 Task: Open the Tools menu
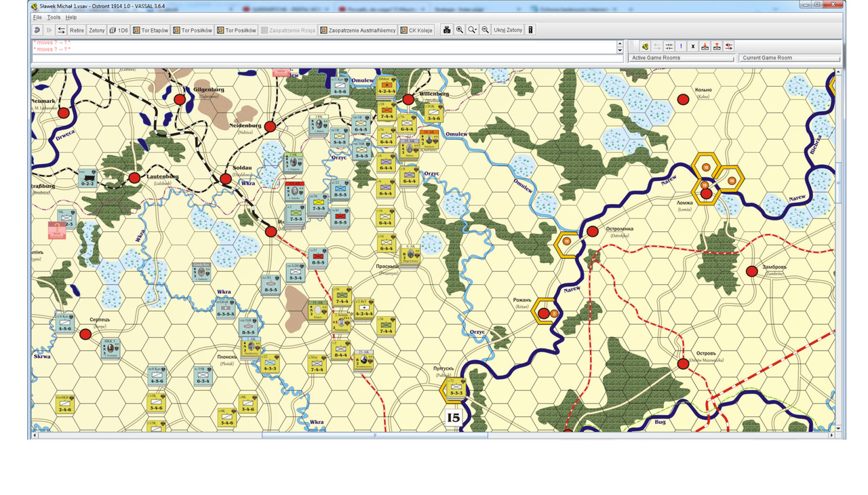(x=54, y=18)
